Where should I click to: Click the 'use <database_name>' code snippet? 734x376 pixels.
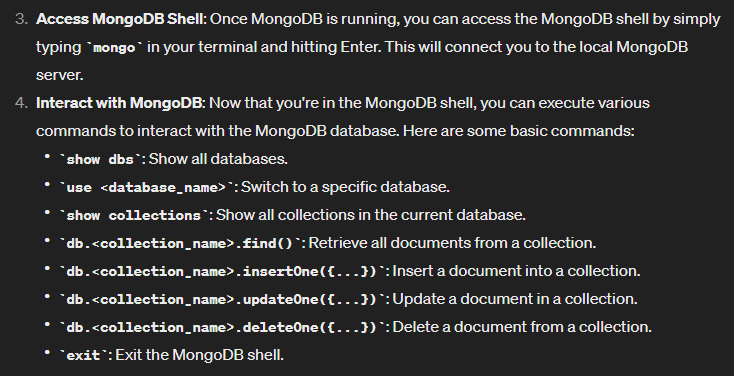(146, 187)
